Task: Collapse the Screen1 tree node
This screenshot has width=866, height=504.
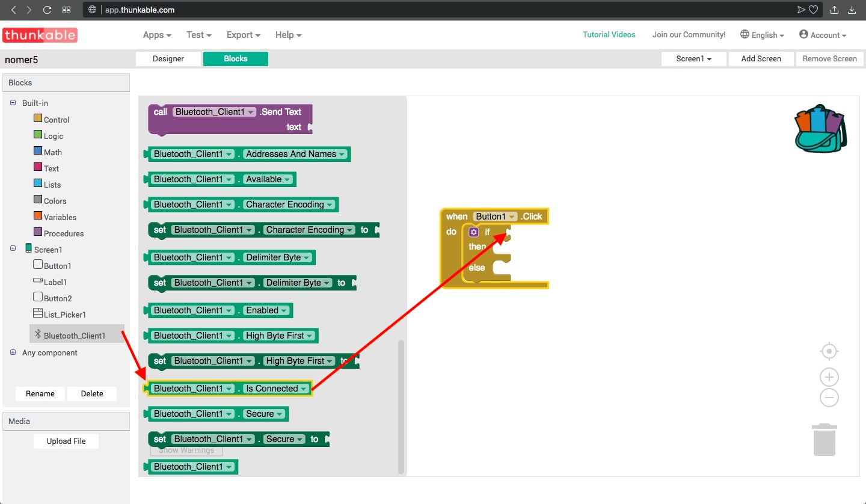Action: pos(13,249)
